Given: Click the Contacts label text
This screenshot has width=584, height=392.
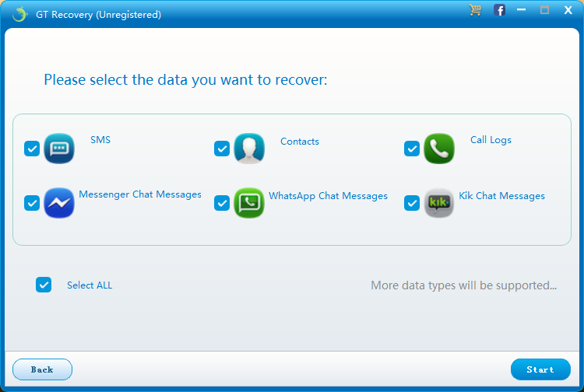Looking at the screenshot, I should point(300,142).
